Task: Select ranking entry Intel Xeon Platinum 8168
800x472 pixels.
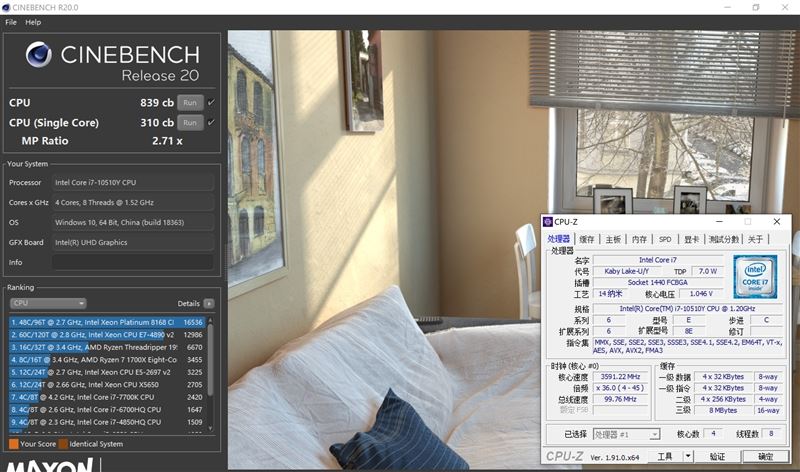Action: click(x=107, y=322)
